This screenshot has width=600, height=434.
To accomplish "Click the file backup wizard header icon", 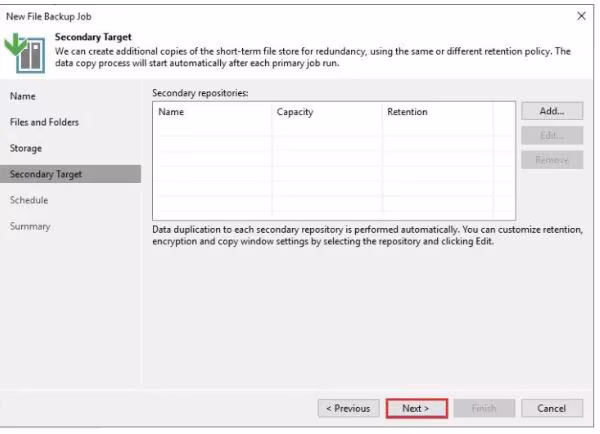I will point(24,53).
